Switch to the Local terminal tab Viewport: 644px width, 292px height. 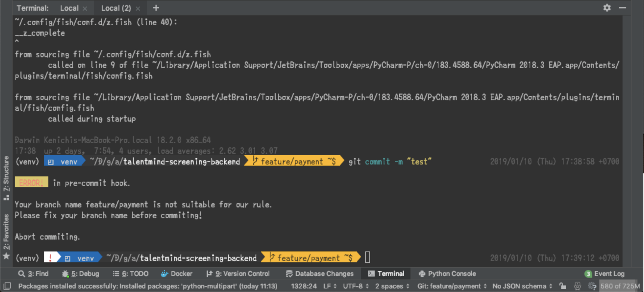[x=69, y=8]
